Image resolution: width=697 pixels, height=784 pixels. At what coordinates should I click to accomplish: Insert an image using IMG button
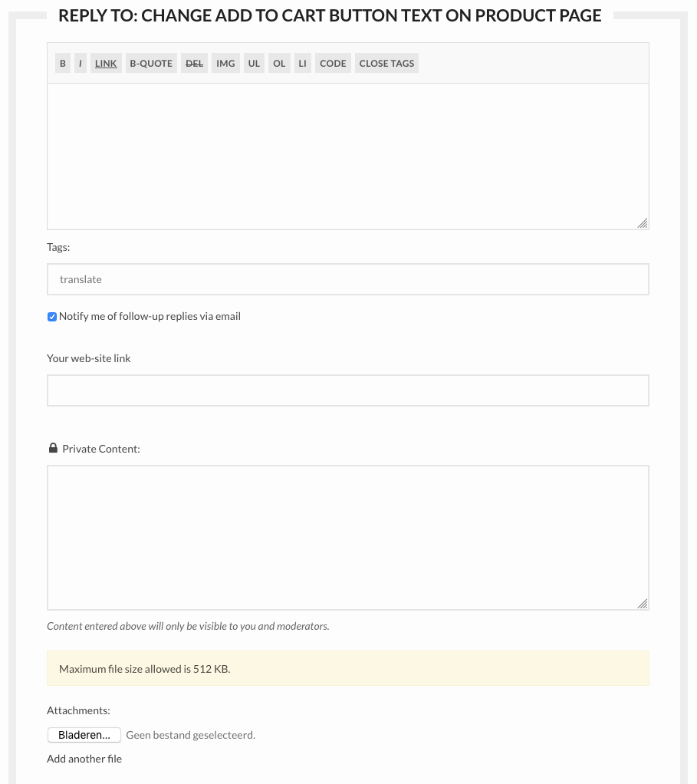pyautogui.click(x=225, y=64)
